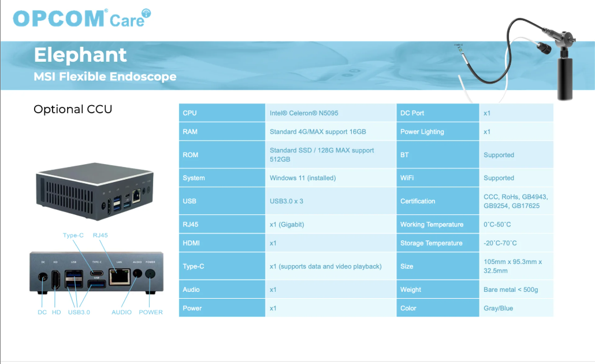
Task: Click the HD callout label
Action: 56,312
